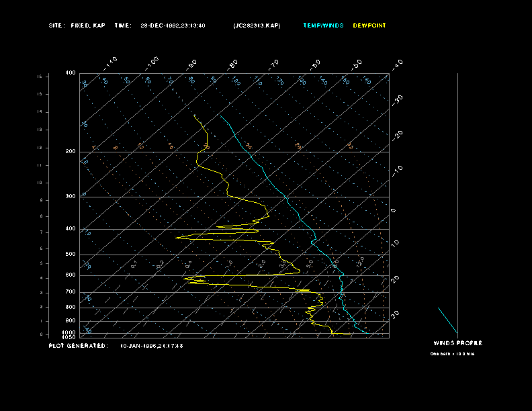Image resolution: width=532 pixels, height=411 pixels.
Task: Select the 500 pressure level label
Action: coord(71,254)
